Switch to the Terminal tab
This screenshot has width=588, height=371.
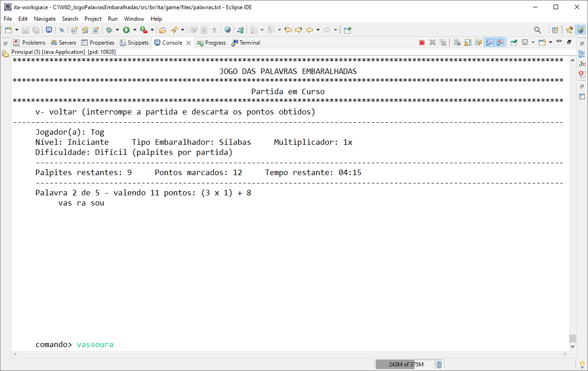click(246, 43)
